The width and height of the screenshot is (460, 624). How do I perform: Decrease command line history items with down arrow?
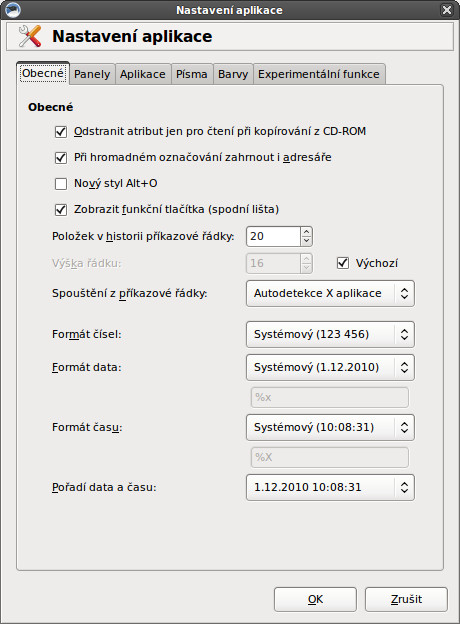[x=306, y=241]
